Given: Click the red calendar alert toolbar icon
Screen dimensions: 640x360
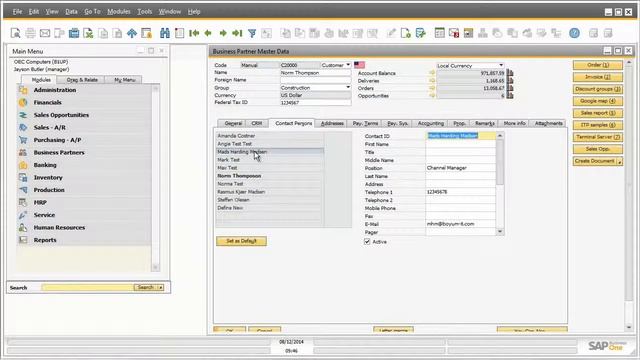Looking at the screenshot, I should click(454, 33).
